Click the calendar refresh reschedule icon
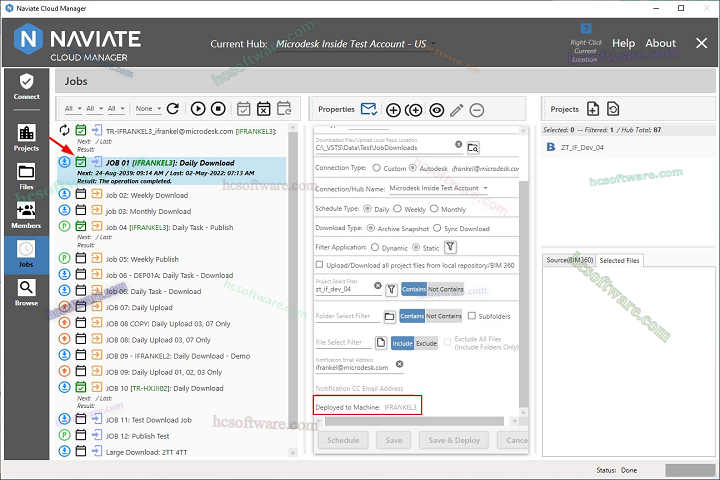Screen dimensions: 720x480 click(x=284, y=108)
